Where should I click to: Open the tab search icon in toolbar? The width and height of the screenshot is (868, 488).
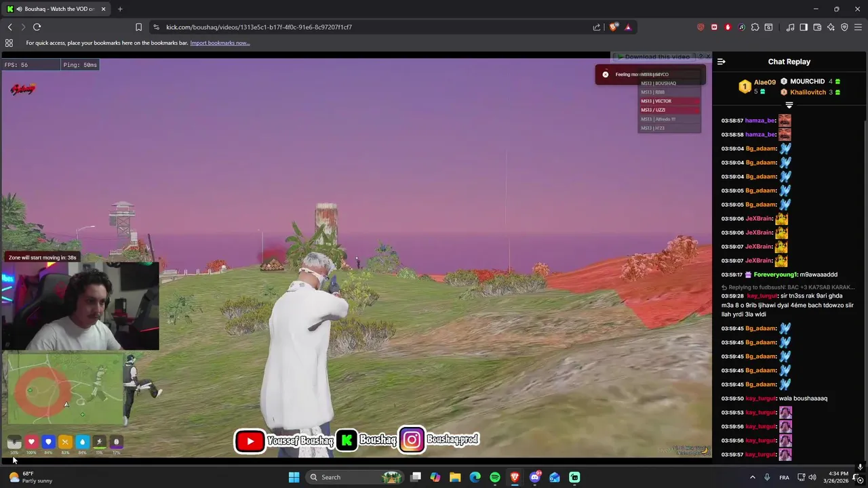tap(768, 27)
